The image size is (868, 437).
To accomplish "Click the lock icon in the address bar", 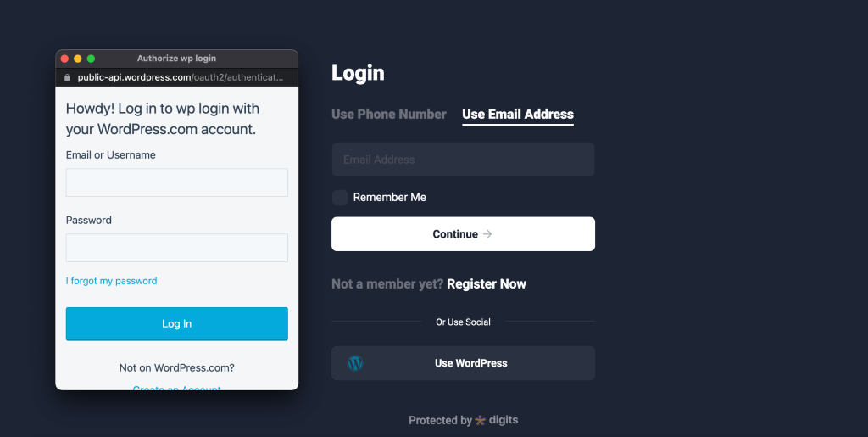I will (x=68, y=77).
